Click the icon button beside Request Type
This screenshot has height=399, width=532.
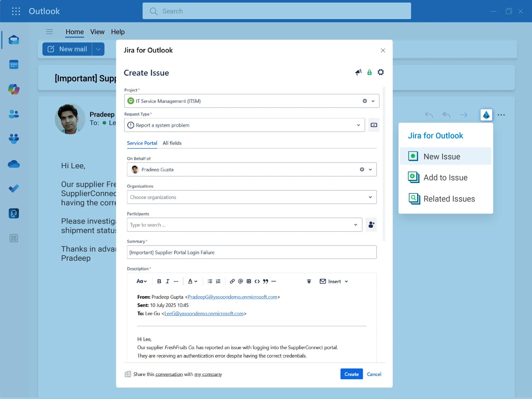pyautogui.click(x=374, y=125)
